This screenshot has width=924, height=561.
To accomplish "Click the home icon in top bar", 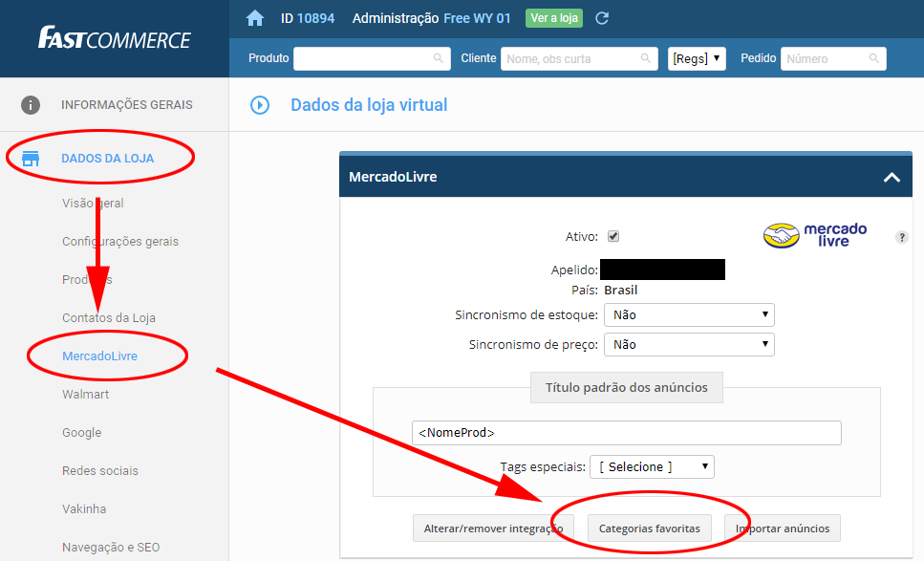I will (254, 18).
